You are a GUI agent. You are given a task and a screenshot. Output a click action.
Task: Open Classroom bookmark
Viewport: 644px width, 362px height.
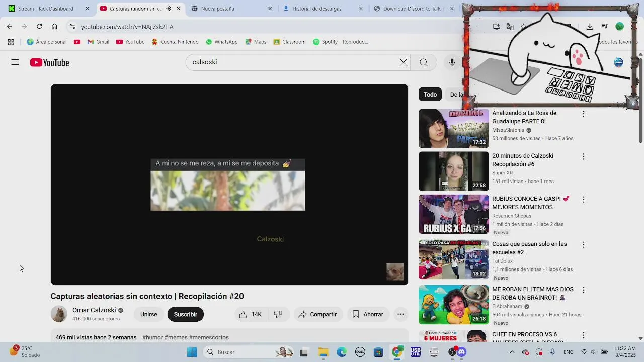289,42
